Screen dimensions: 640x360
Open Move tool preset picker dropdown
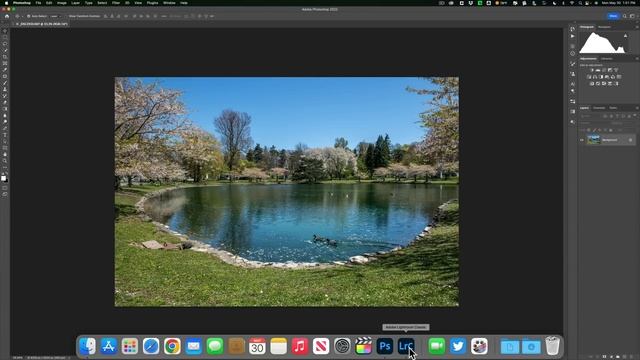point(22,16)
